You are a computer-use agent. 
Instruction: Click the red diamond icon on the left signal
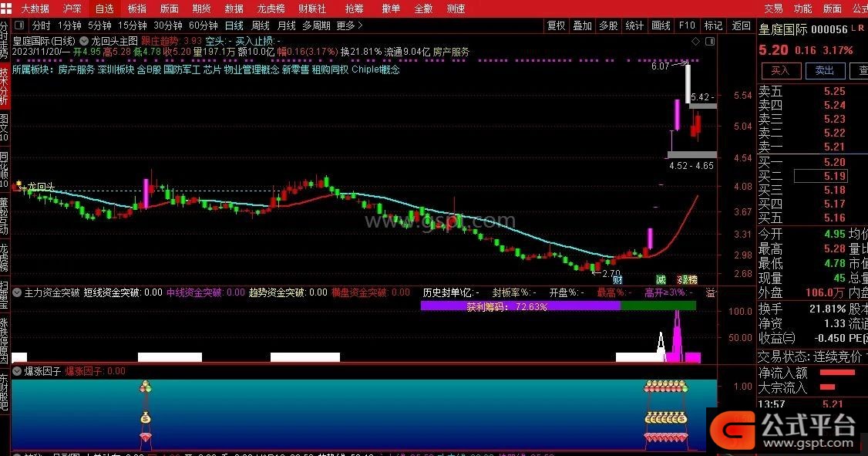tap(145, 437)
